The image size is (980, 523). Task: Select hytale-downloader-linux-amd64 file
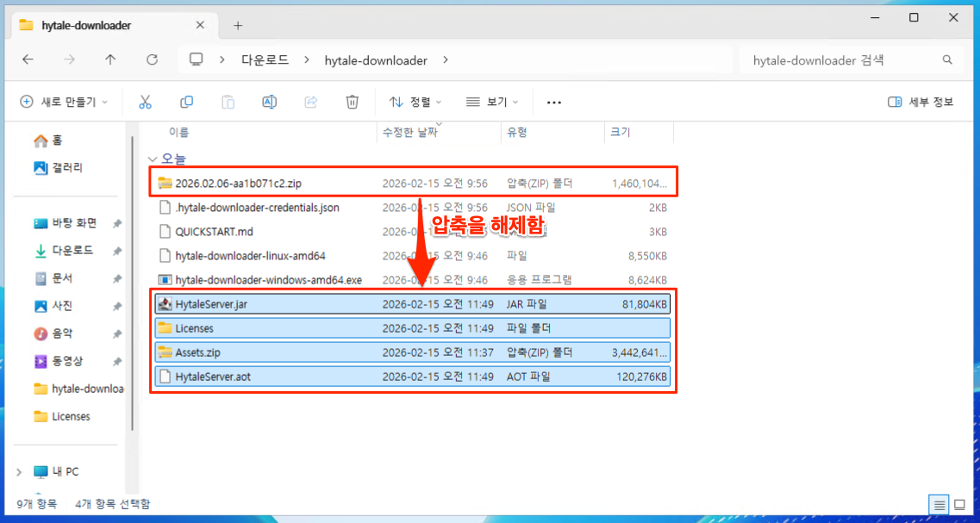pos(413,256)
